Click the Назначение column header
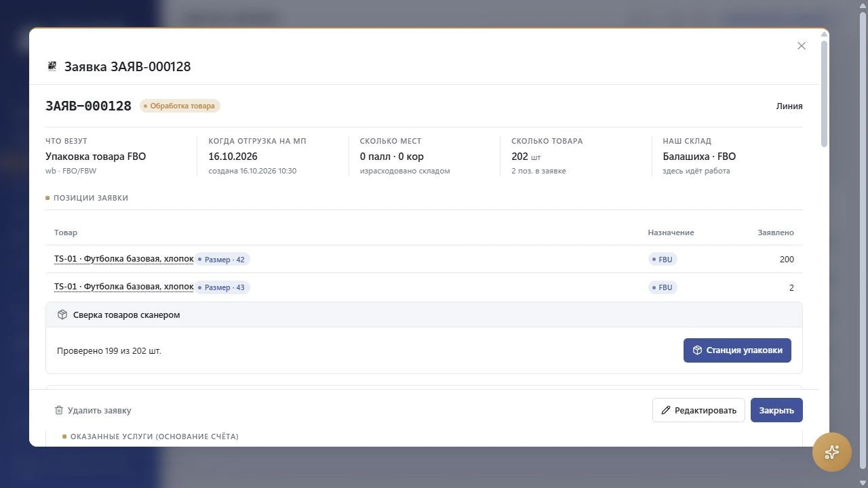Screen dimensions: 868x488 (x=671, y=232)
